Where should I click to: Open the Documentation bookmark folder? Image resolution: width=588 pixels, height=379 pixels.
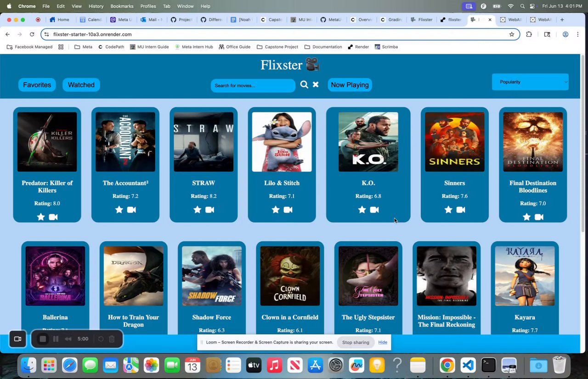[x=323, y=47]
